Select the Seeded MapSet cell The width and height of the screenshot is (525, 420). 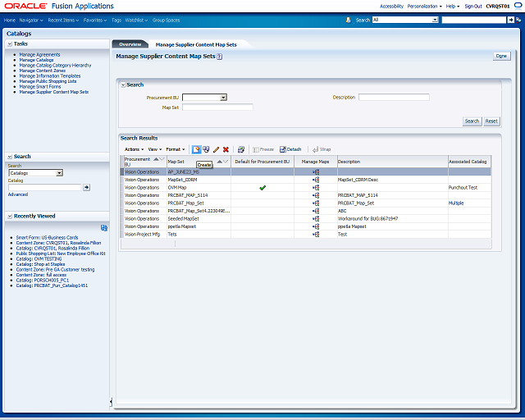[x=199, y=219]
